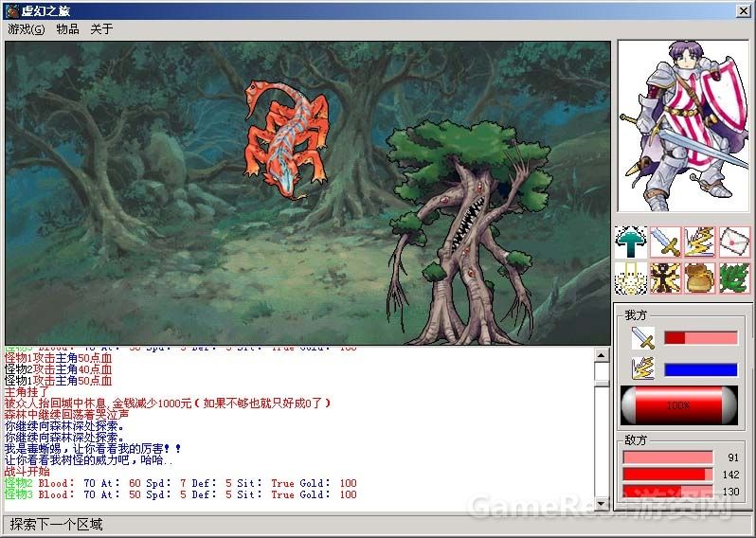Select the sword attack icon in skill grid
This screenshot has width=756, height=538.
[x=665, y=242]
